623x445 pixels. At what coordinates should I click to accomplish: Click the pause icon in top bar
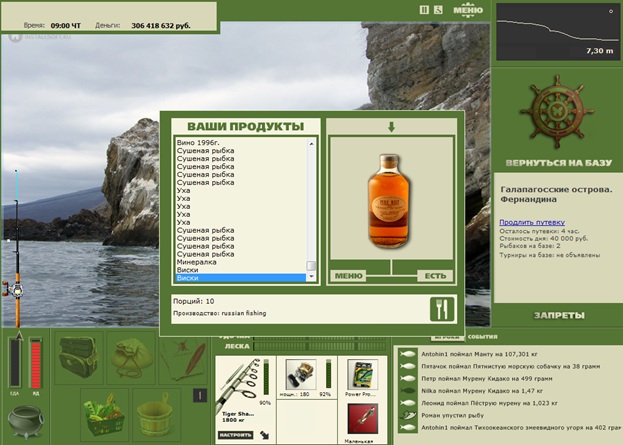(424, 10)
